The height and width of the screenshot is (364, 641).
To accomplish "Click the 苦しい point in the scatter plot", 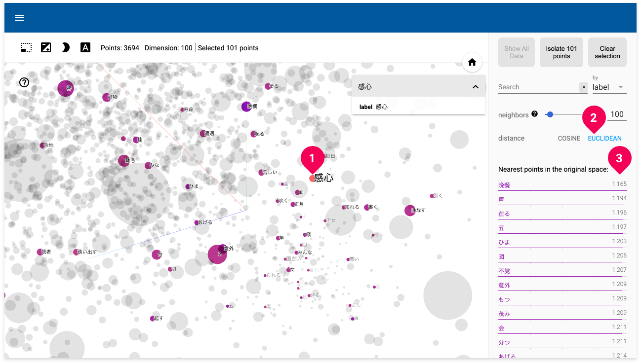I will [261, 172].
